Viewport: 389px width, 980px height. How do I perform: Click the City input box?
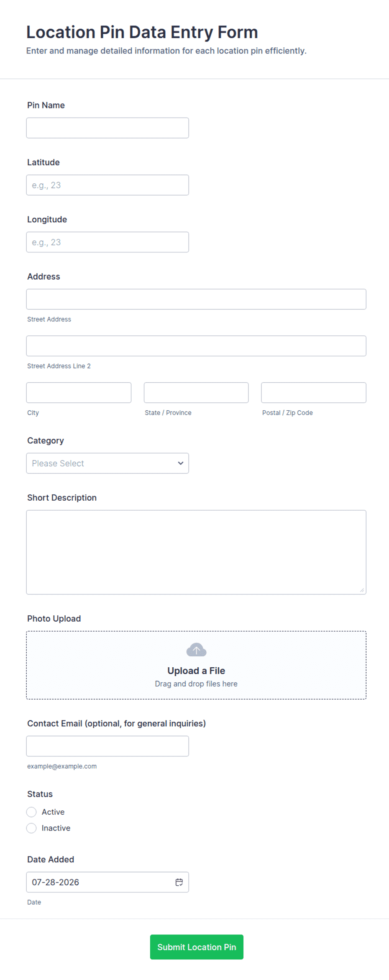(79, 393)
